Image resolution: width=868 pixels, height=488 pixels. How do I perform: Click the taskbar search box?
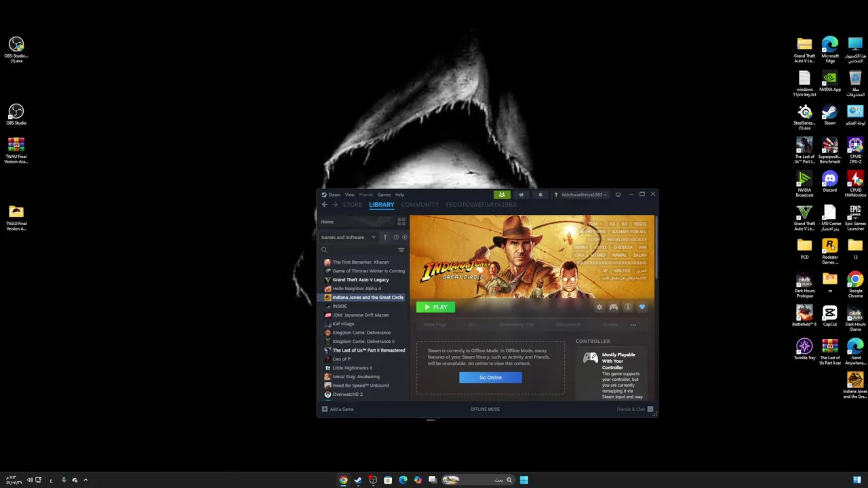click(477, 480)
